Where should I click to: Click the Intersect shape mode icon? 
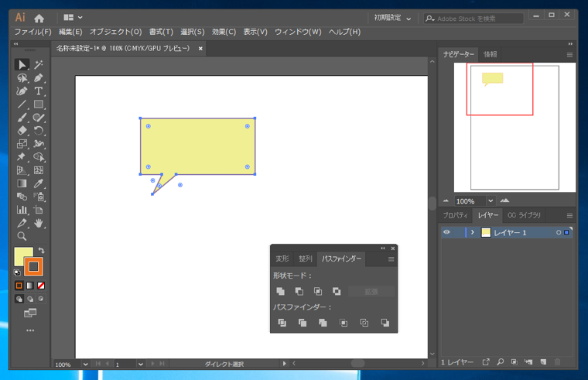point(318,291)
